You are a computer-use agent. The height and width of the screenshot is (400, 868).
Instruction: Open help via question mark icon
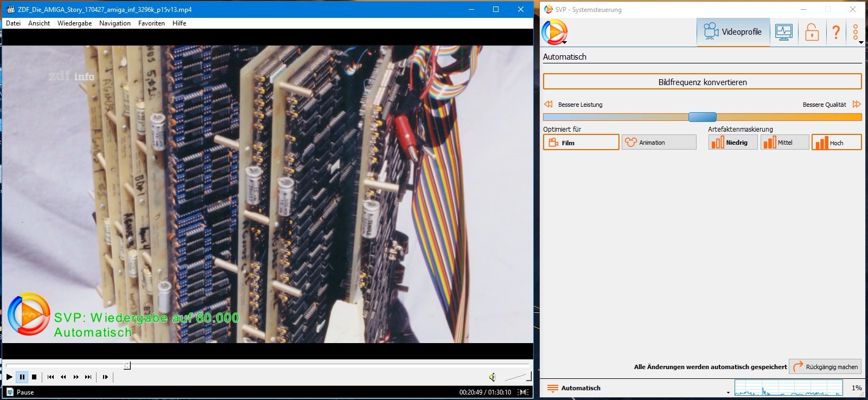(x=836, y=32)
